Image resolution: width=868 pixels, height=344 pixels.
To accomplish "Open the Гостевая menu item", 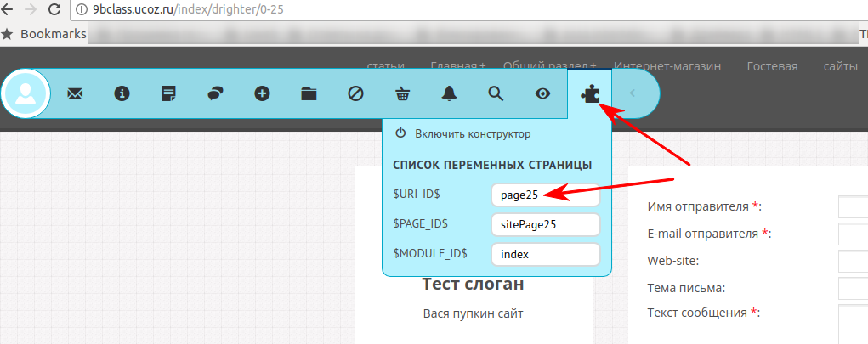I will click(772, 66).
